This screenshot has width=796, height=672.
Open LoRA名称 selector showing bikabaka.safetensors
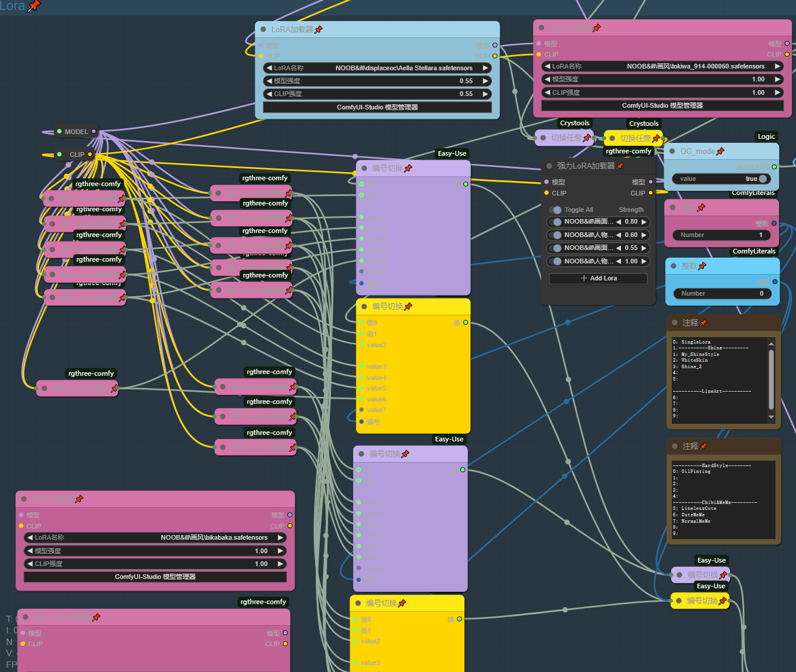[155, 537]
